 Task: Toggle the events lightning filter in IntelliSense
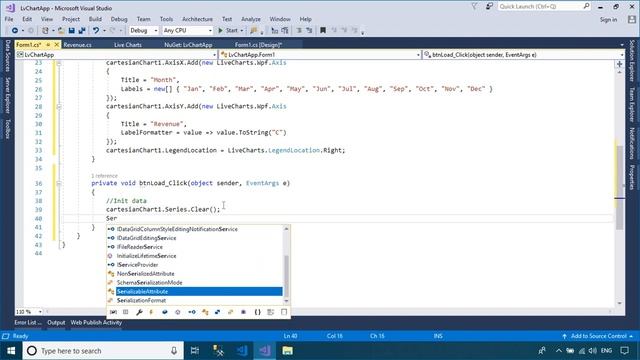coord(151,312)
